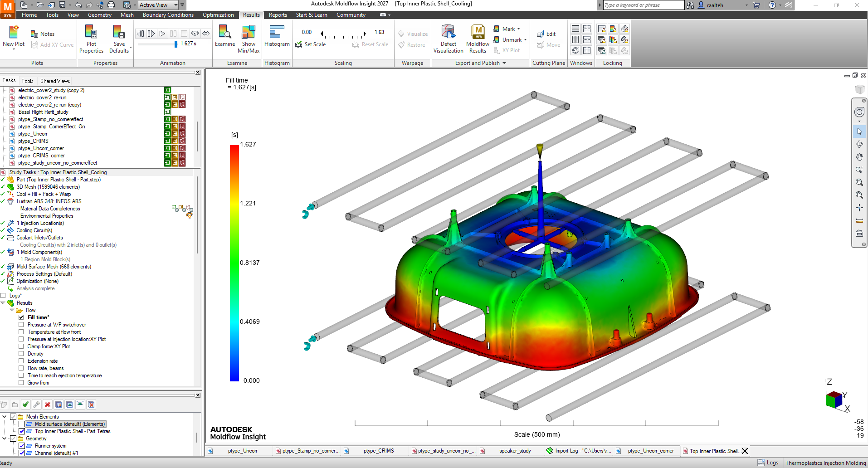Image resolution: width=868 pixels, height=468 pixels.
Task: Expand Export and Publish panel arrow
Action: tap(504, 63)
